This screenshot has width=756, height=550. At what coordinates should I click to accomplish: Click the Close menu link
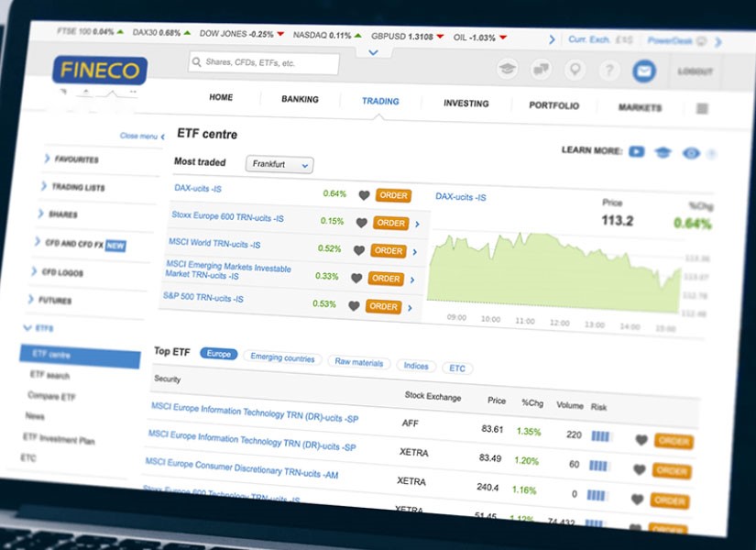(x=142, y=136)
